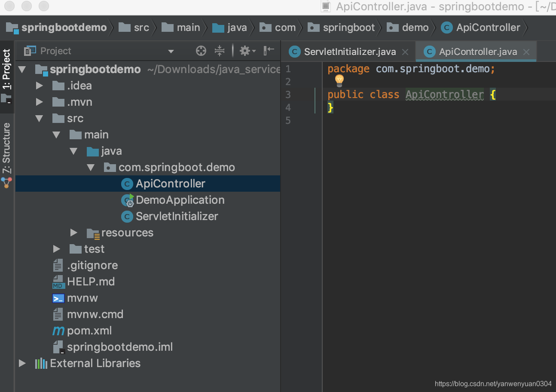
Task: Click the External Libraries bar-chart icon
Action: click(41, 364)
